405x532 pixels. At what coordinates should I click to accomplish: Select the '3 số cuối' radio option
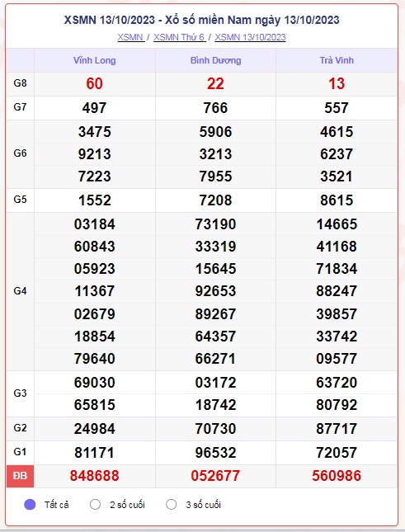(172, 505)
